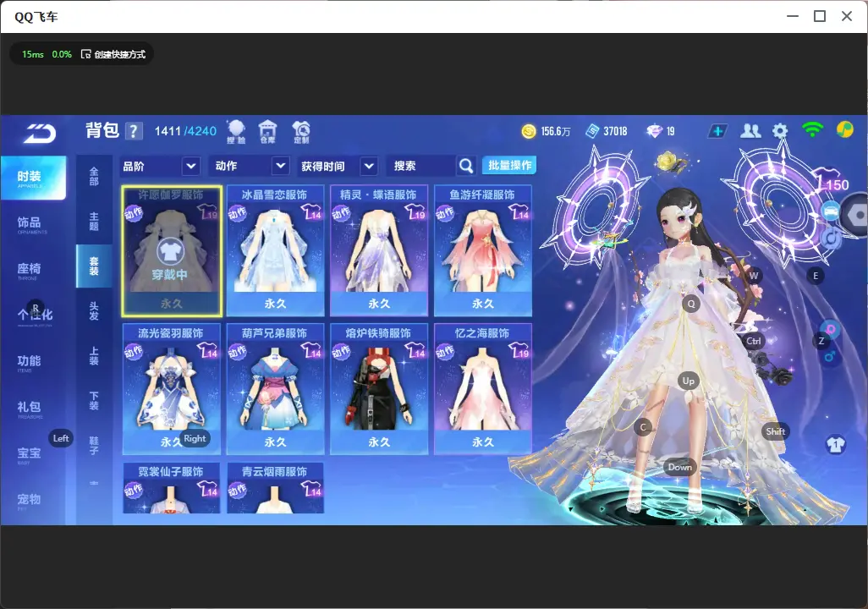Select the 流光瓷羽服饰 outfit card
The width and height of the screenshot is (868, 609).
[172, 389]
